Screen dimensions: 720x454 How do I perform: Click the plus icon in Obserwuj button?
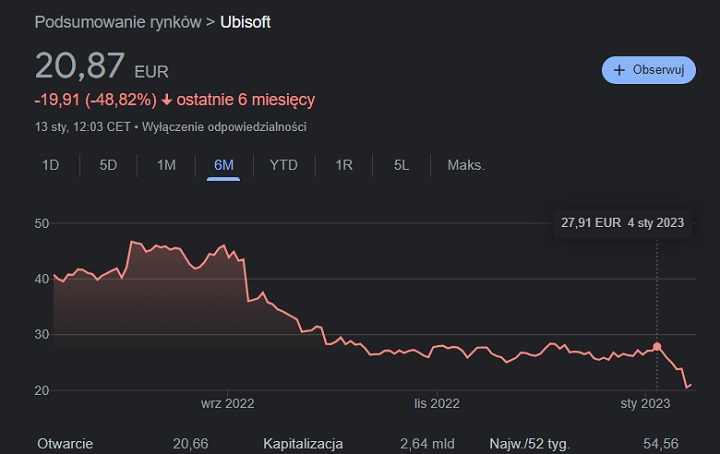tap(619, 70)
